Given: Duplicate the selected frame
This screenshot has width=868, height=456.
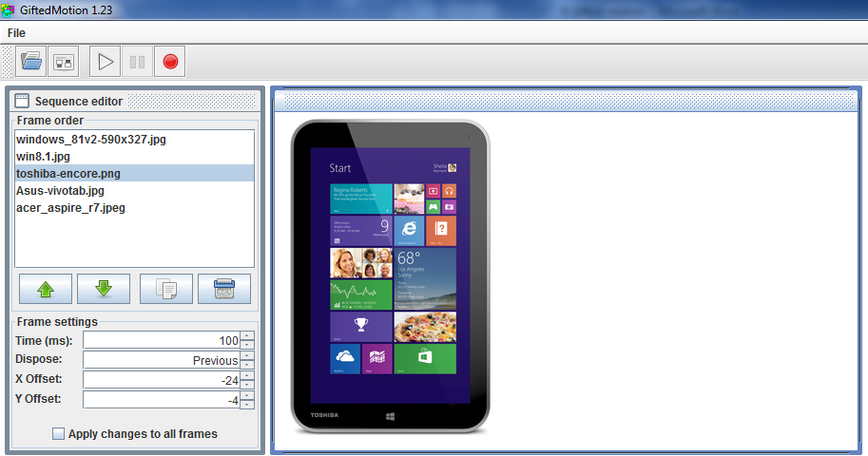Looking at the screenshot, I should pos(166,289).
